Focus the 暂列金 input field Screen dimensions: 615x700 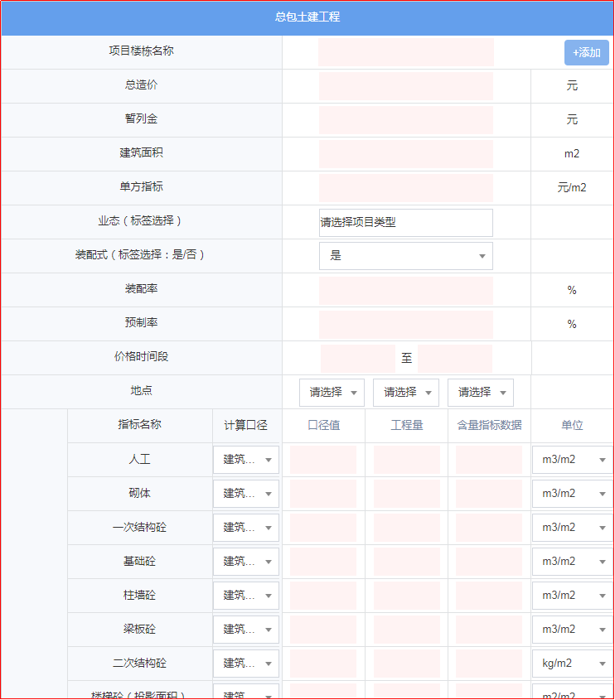coord(406,120)
